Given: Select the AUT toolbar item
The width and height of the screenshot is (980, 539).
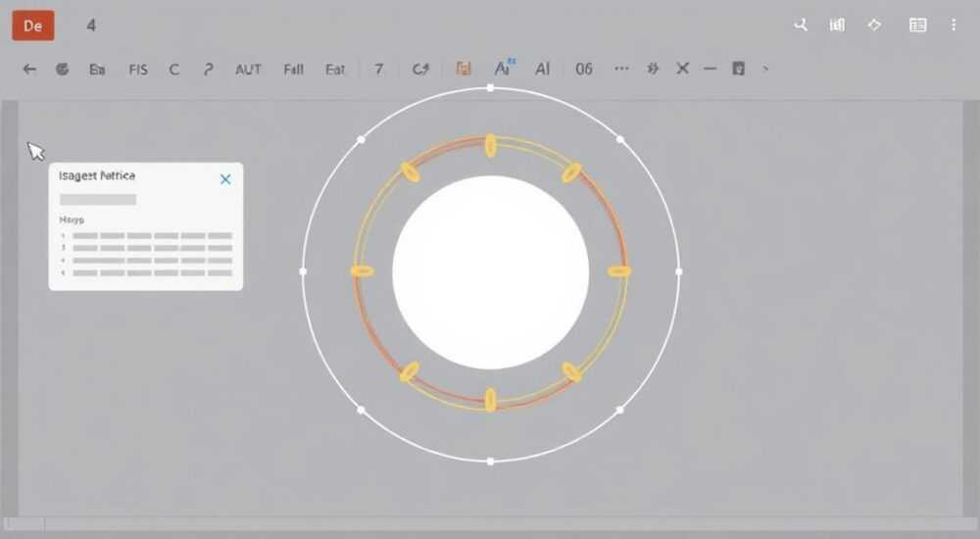Looking at the screenshot, I should (x=248, y=70).
